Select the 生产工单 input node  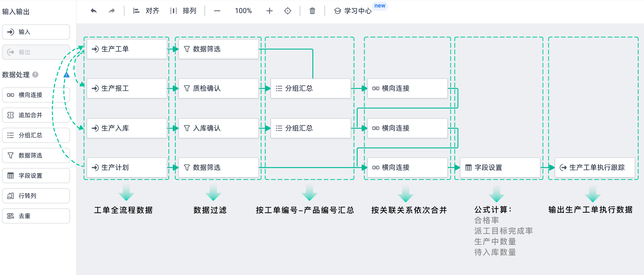point(127,49)
